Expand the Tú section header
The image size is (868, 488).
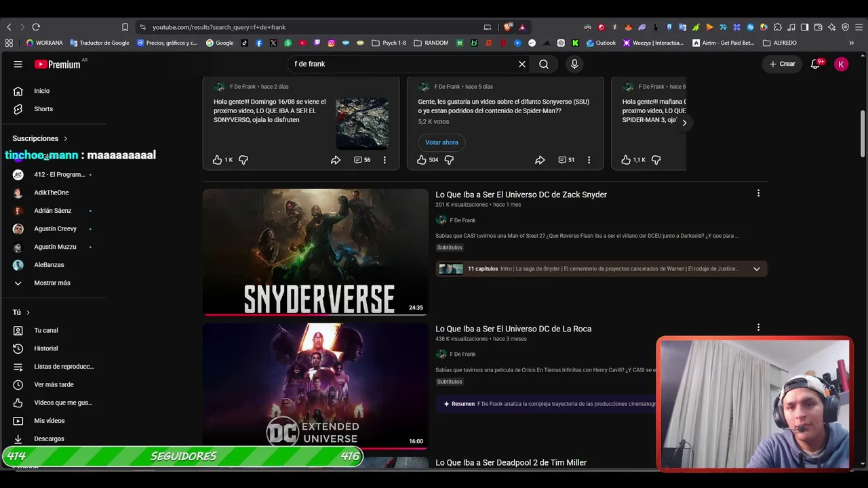coord(21,312)
